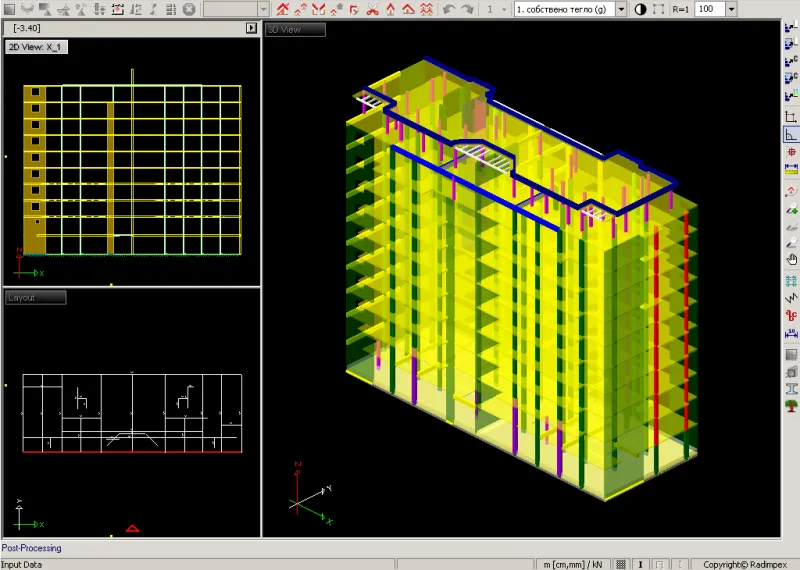Viewport: 800px width, 570px height.
Task: Click the undo arrow in the top toolbar
Action: (x=448, y=9)
